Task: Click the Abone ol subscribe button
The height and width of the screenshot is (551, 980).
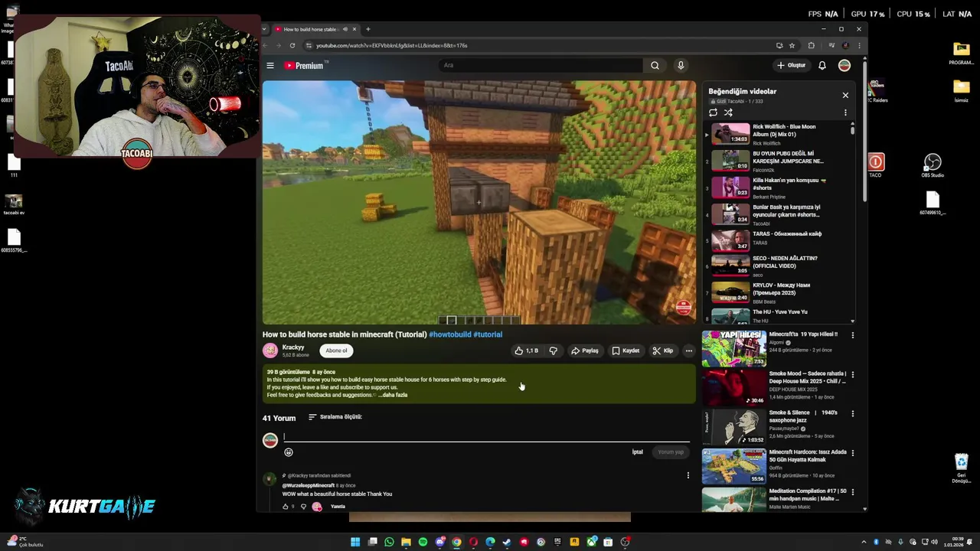Action: 336,351
